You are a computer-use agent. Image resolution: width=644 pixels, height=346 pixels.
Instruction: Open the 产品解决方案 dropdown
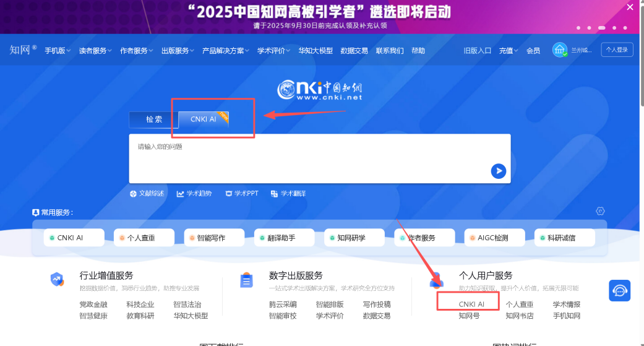point(226,51)
